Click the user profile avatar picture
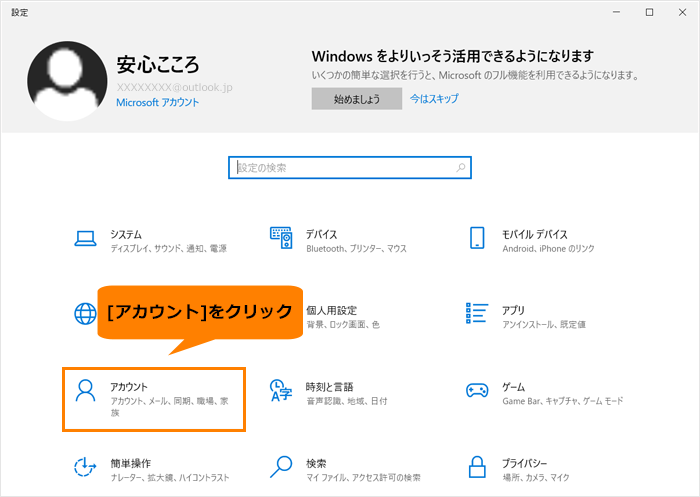Image resolution: width=700 pixels, height=497 pixels. pyautogui.click(x=67, y=81)
